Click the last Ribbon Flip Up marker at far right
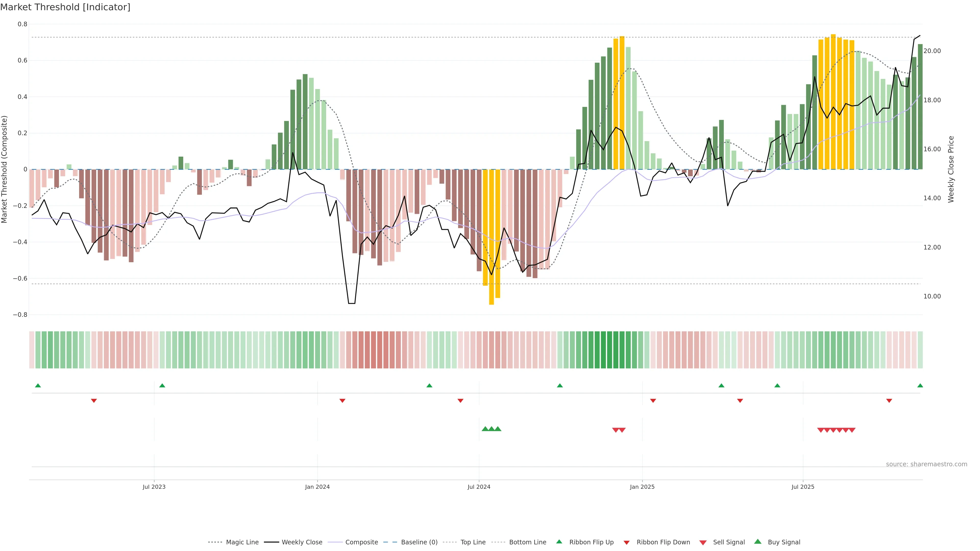 click(x=920, y=386)
